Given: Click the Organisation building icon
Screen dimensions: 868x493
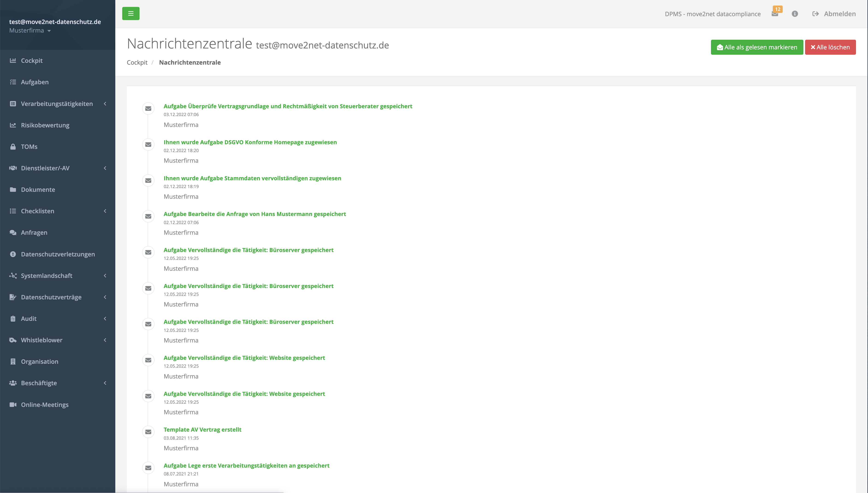Looking at the screenshot, I should tap(13, 362).
